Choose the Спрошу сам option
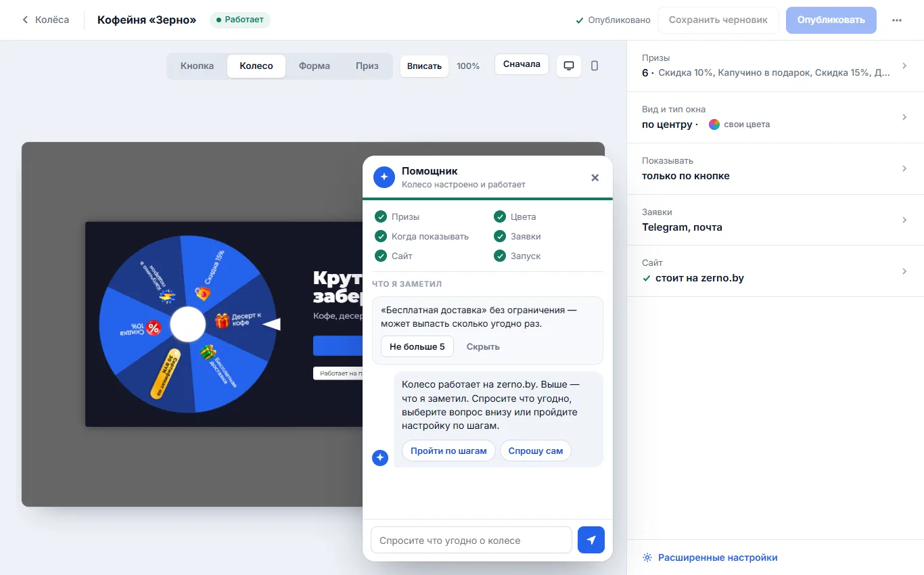The width and height of the screenshot is (924, 575). click(x=536, y=451)
